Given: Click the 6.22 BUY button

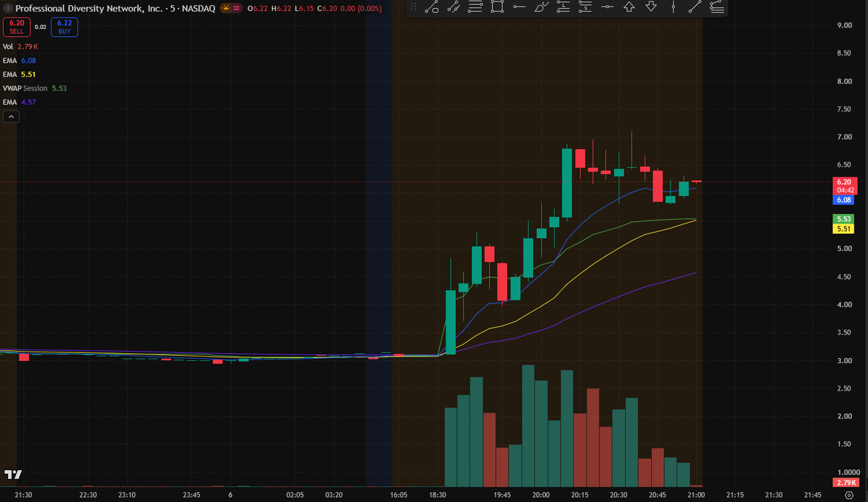Looking at the screenshot, I should point(64,27).
